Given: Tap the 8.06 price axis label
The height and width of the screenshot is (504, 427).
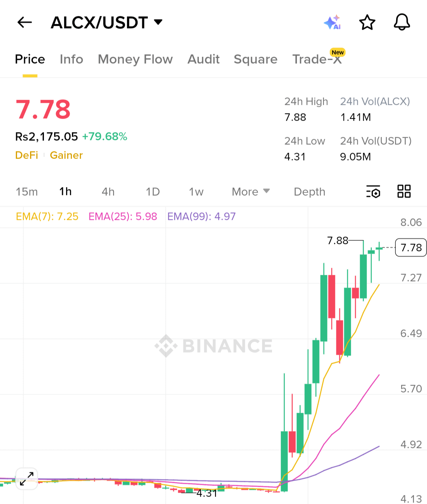Looking at the screenshot, I should coord(411,222).
